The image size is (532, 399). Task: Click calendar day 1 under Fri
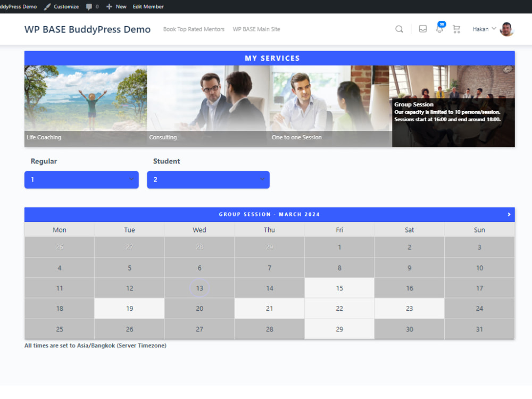pos(339,247)
